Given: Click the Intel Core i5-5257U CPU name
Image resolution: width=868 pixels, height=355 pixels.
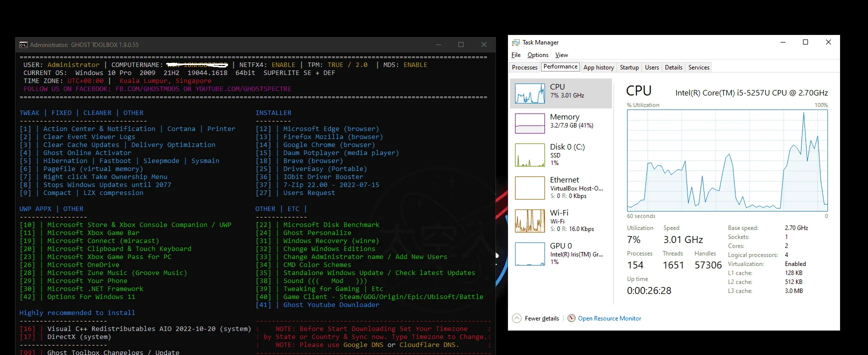Looking at the screenshot, I should pos(751,92).
